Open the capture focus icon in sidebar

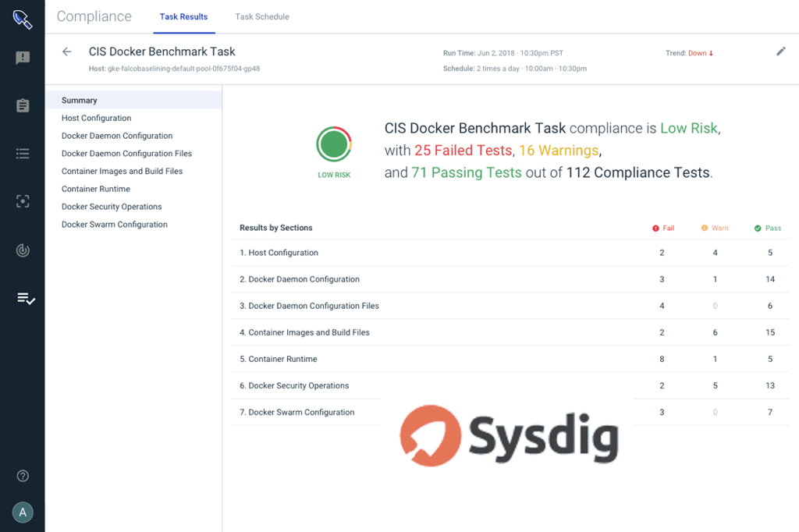[23, 201]
